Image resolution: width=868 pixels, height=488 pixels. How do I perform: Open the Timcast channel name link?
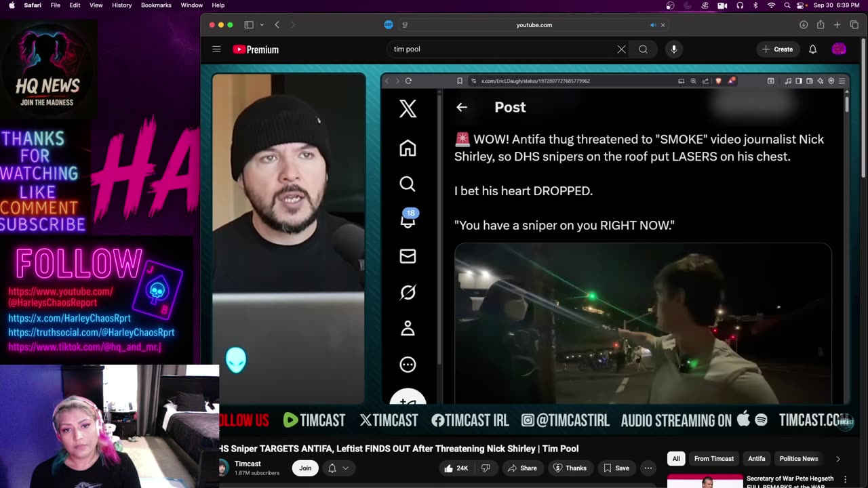click(x=248, y=464)
